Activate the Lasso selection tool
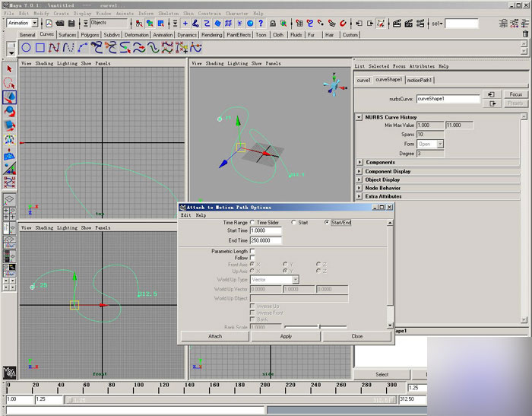 point(10,84)
